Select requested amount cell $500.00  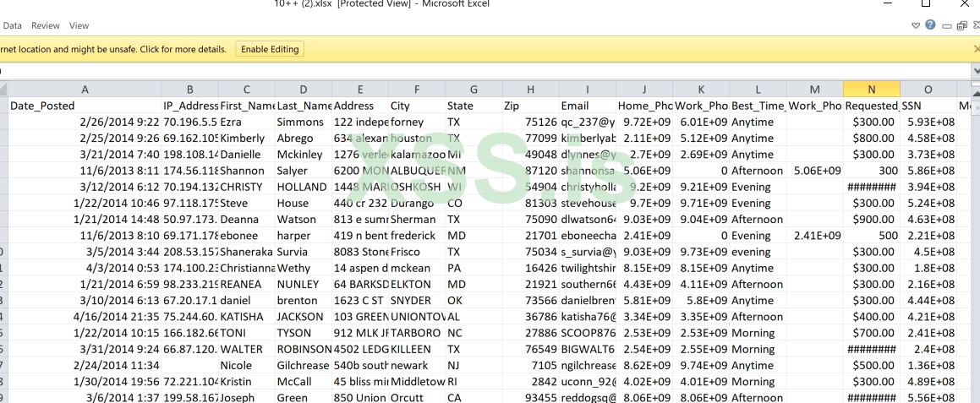click(x=872, y=366)
